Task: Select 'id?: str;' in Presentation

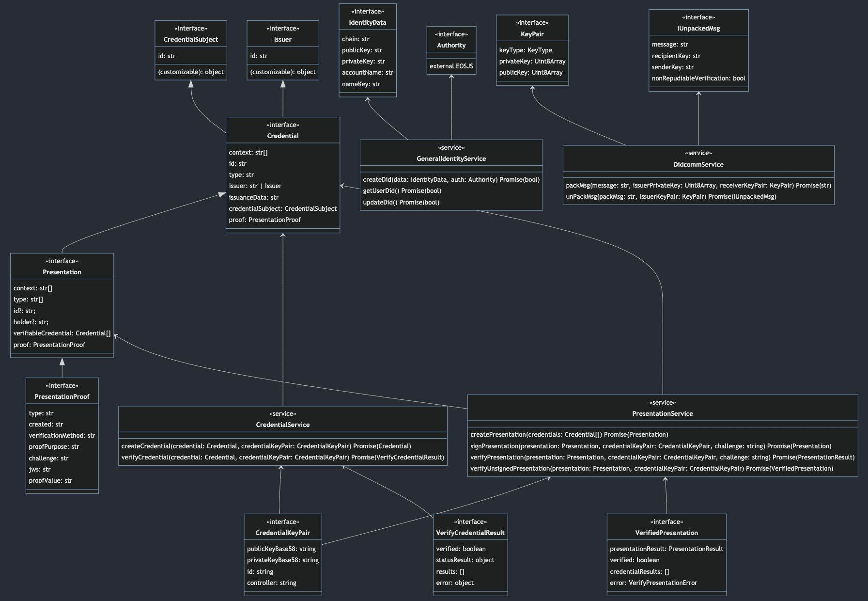Action: tap(24, 311)
